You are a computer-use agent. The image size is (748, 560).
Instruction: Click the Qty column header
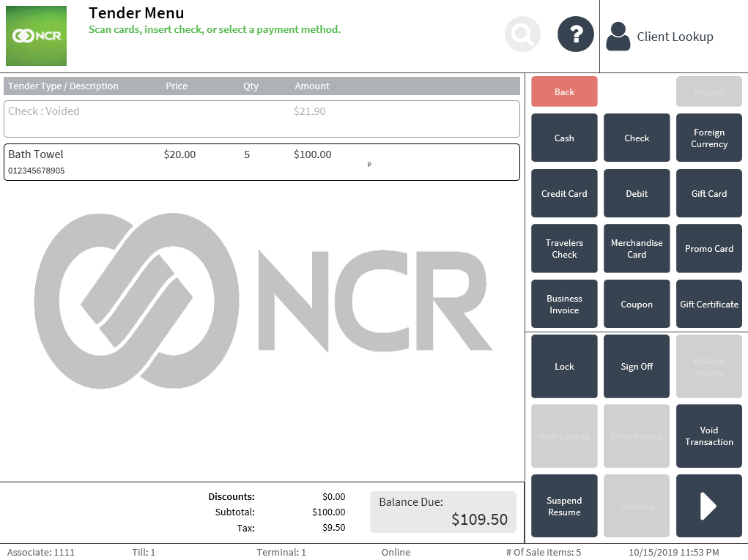click(251, 86)
